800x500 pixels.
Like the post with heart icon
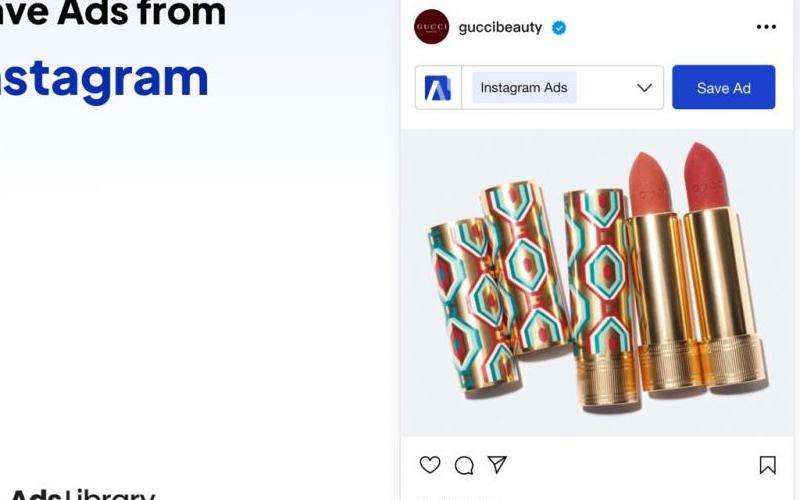430,465
